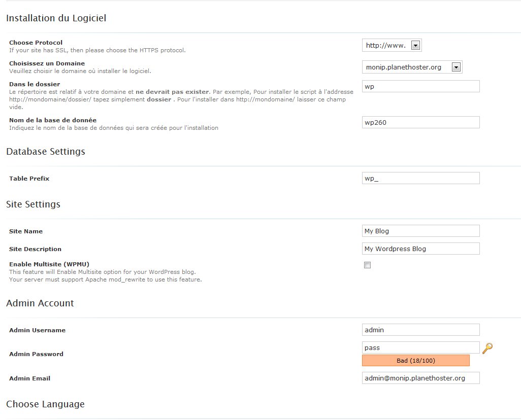
Task: Open the Choose Protocol dropdown arrow
Action: click(415, 46)
